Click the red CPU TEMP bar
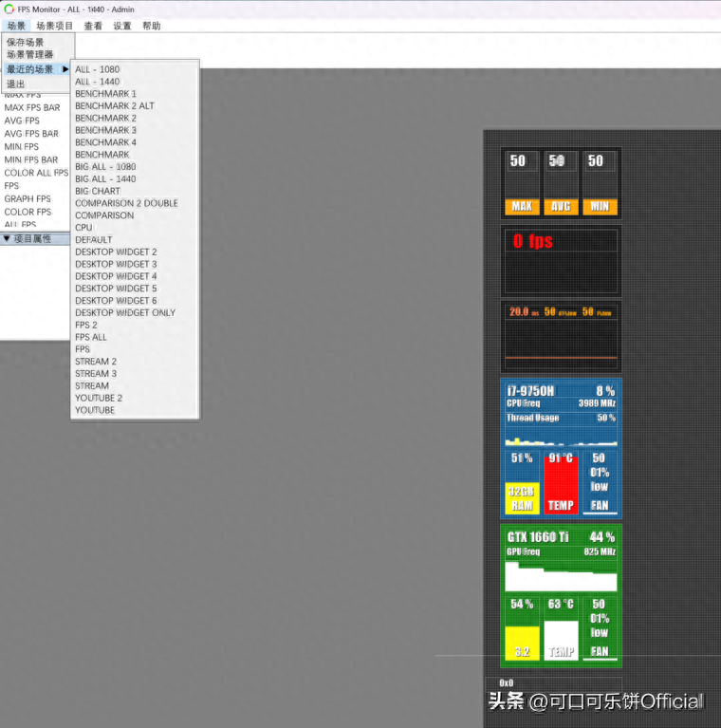 (561, 485)
